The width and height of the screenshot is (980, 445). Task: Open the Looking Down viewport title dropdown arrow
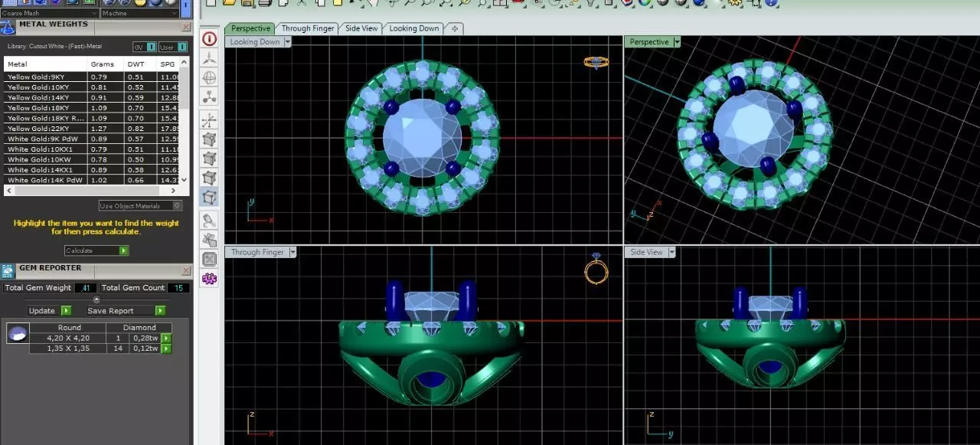pyautogui.click(x=288, y=42)
